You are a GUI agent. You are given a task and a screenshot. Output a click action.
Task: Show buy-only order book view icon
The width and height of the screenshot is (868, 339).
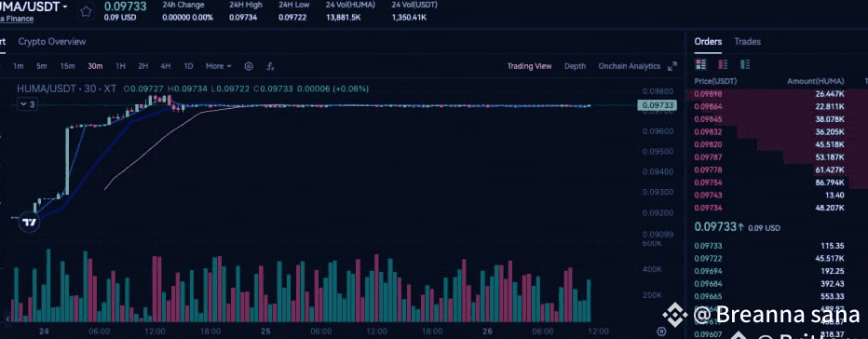click(745, 64)
